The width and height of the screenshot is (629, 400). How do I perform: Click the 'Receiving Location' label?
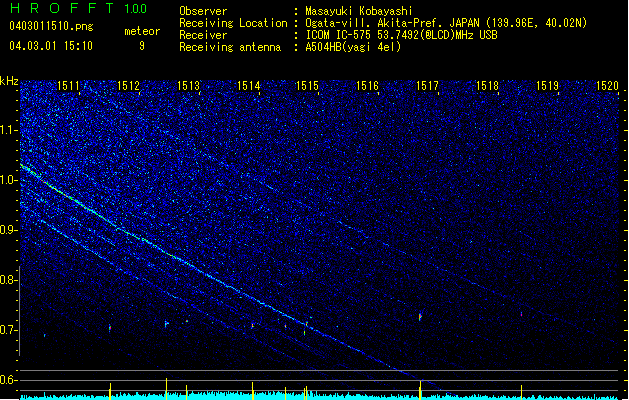click(233, 23)
